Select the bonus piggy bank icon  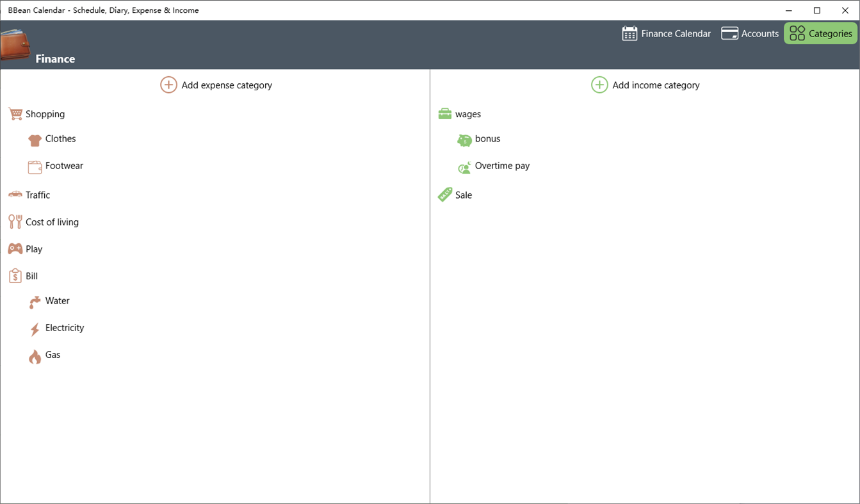coord(465,139)
